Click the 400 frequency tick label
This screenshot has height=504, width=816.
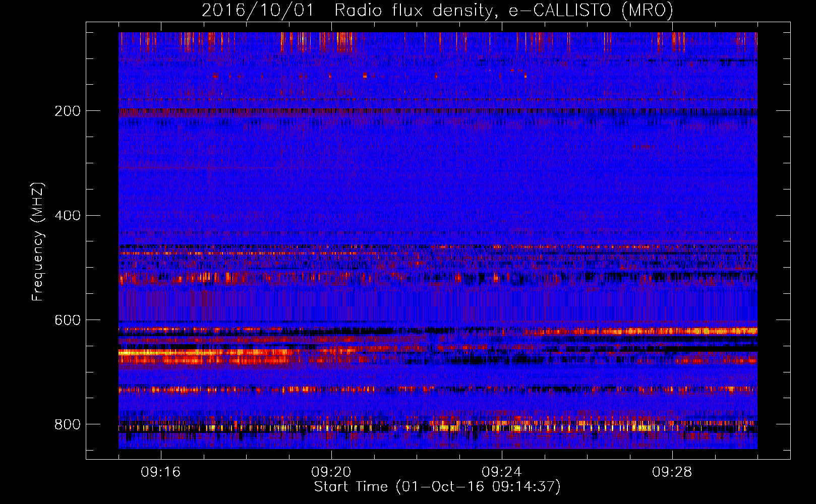[x=68, y=216]
